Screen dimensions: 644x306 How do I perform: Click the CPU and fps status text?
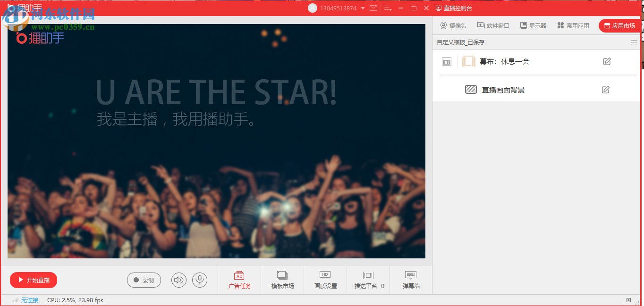point(75,300)
